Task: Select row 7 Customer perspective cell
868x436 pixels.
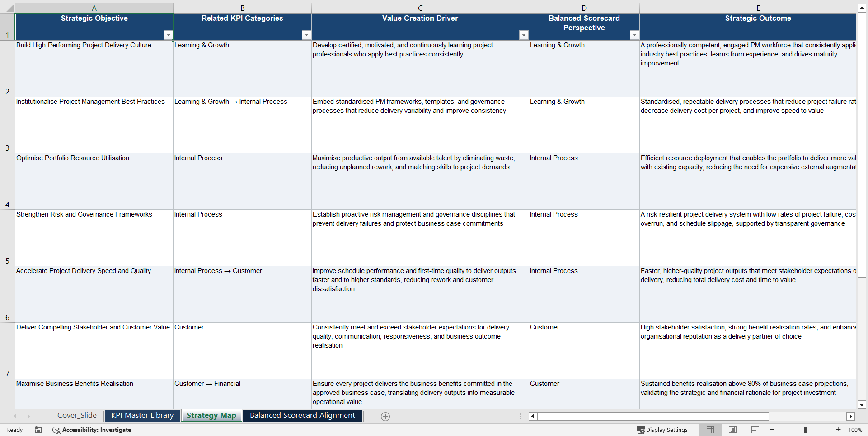Action: pos(584,351)
